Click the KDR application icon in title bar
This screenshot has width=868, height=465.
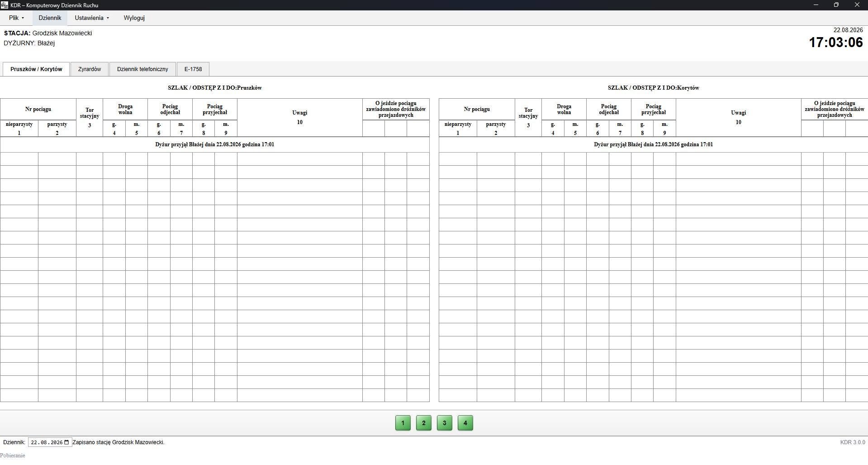click(5, 5)
